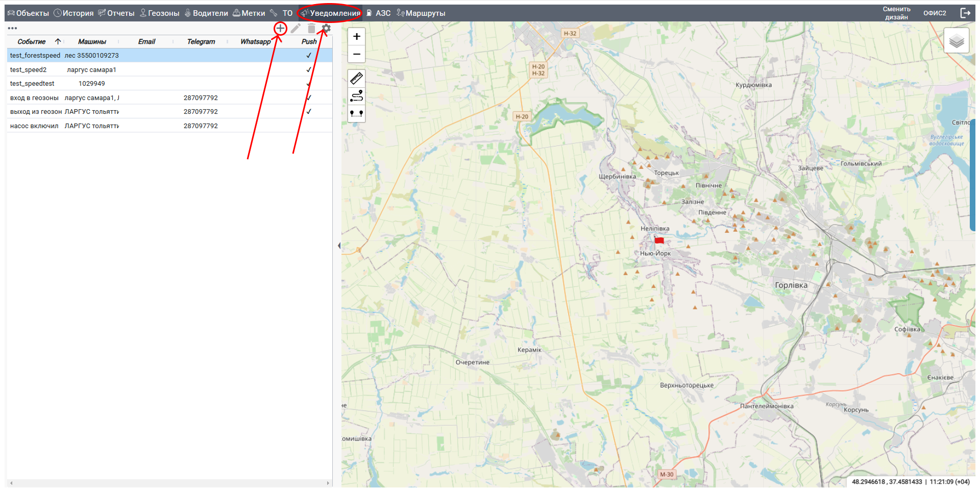The image size is (980, 490).
Task: Activate the route building map tool
Action: (356, 95)
